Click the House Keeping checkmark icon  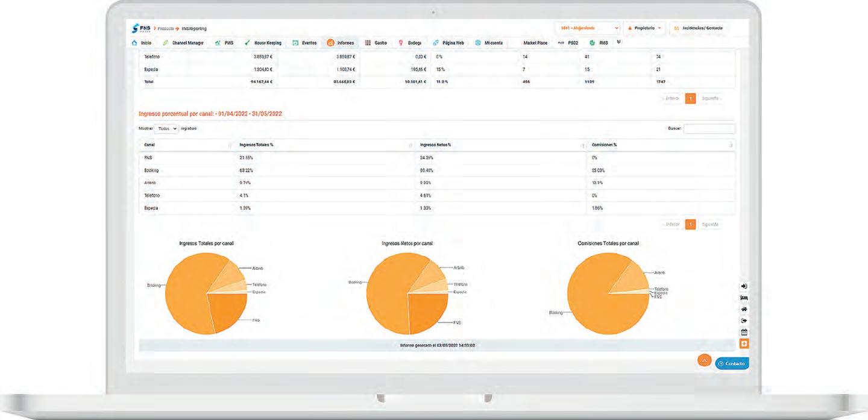pos(248,43)
